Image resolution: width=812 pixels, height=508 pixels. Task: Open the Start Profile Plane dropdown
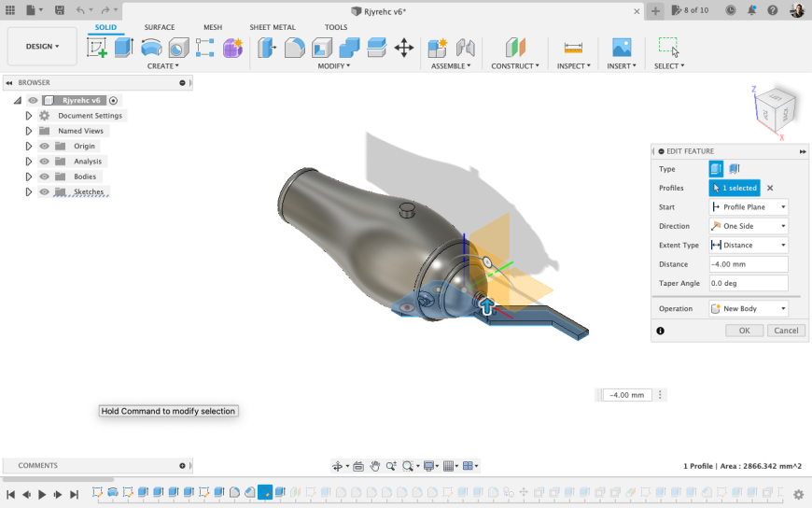[x=749, y=206]
